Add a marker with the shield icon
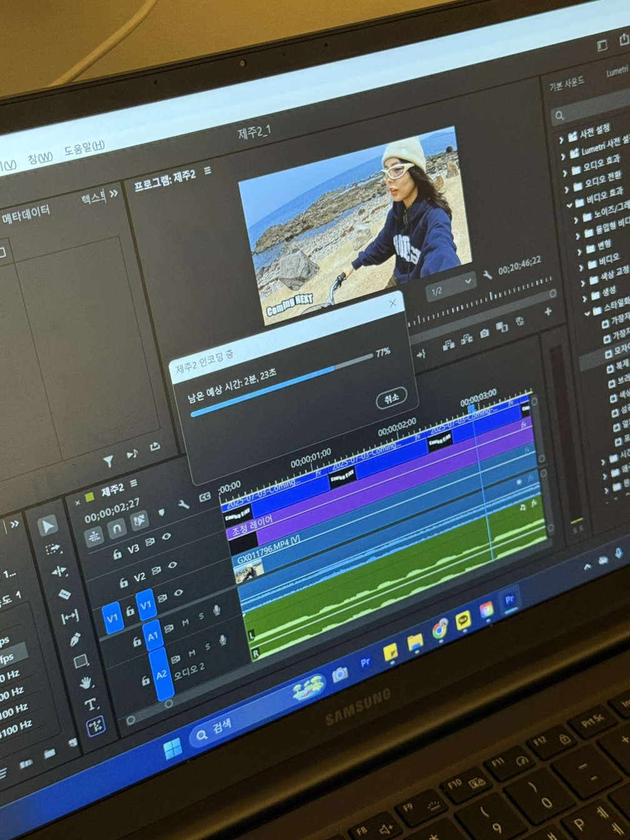Screen dimensions: 630x840 pyautogui.click(x=161, y=512)
